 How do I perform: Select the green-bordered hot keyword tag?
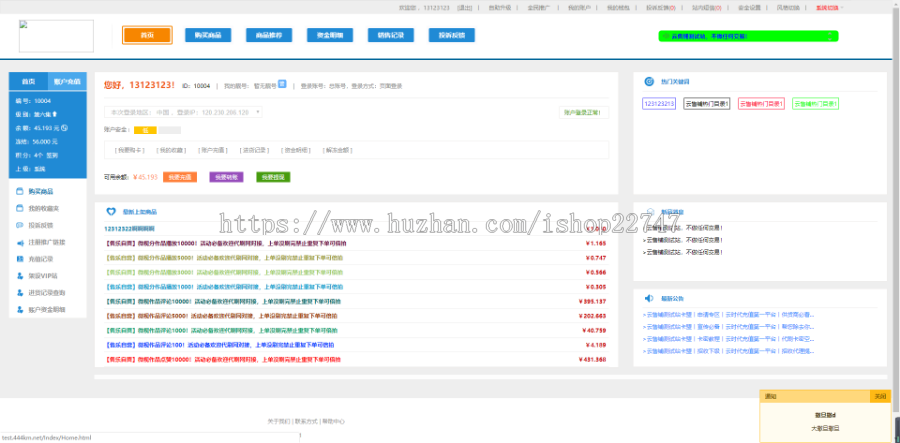point(816,104)
